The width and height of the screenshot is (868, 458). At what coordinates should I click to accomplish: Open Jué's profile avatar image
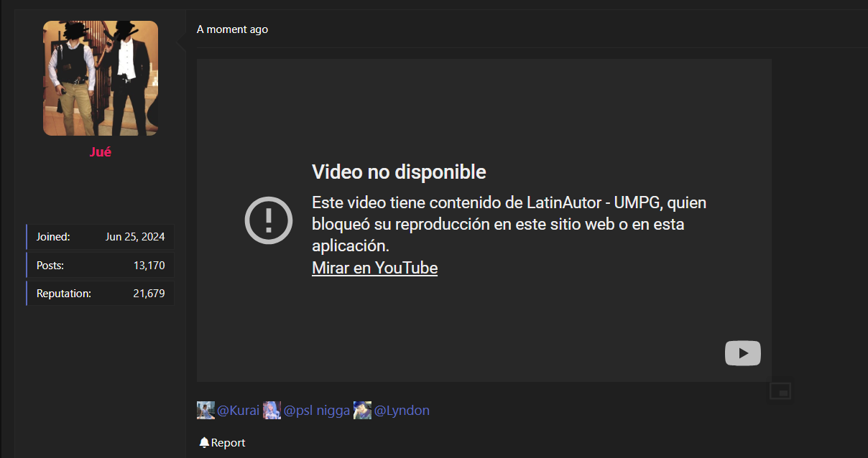coord(101,78)
